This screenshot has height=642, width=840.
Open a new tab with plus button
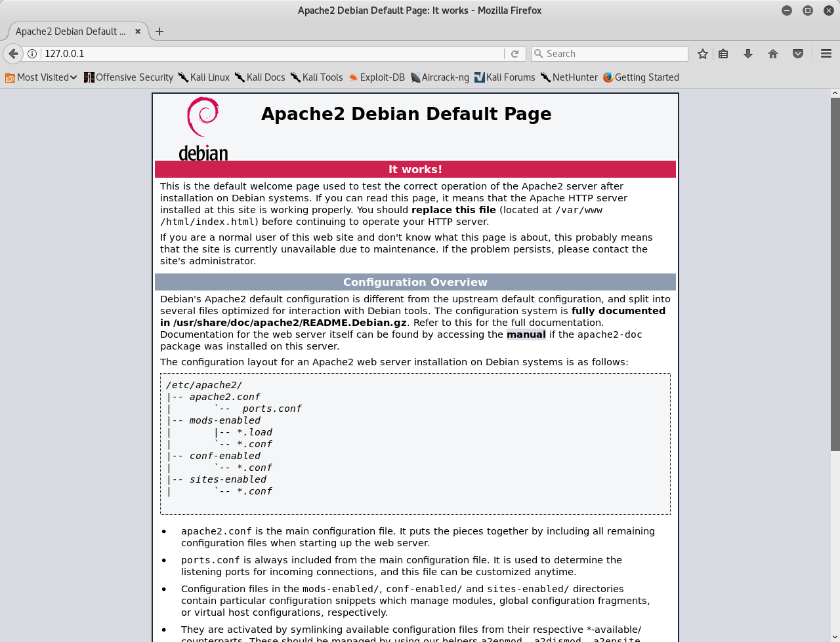coord(159,31)
